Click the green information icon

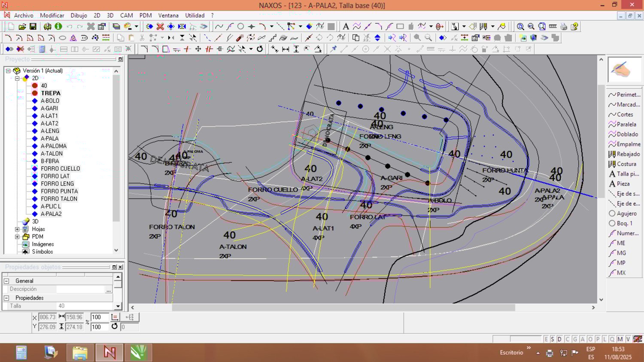(x=58, y=27)
